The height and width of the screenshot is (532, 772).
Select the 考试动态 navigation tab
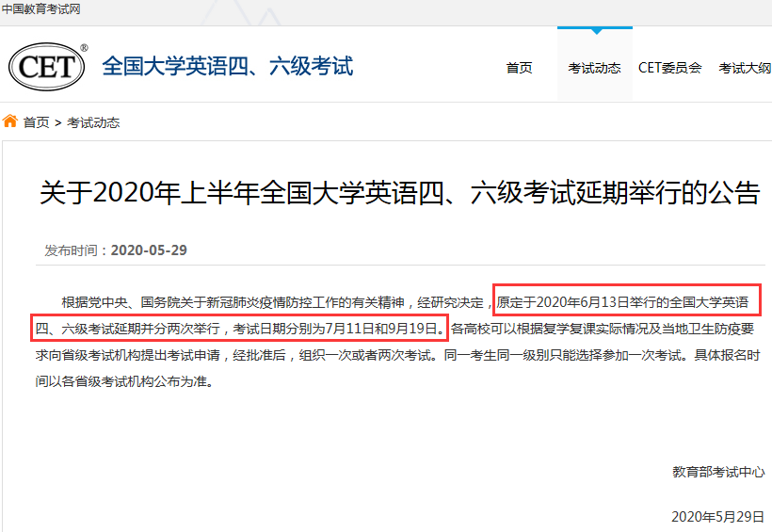pos(594,68)
